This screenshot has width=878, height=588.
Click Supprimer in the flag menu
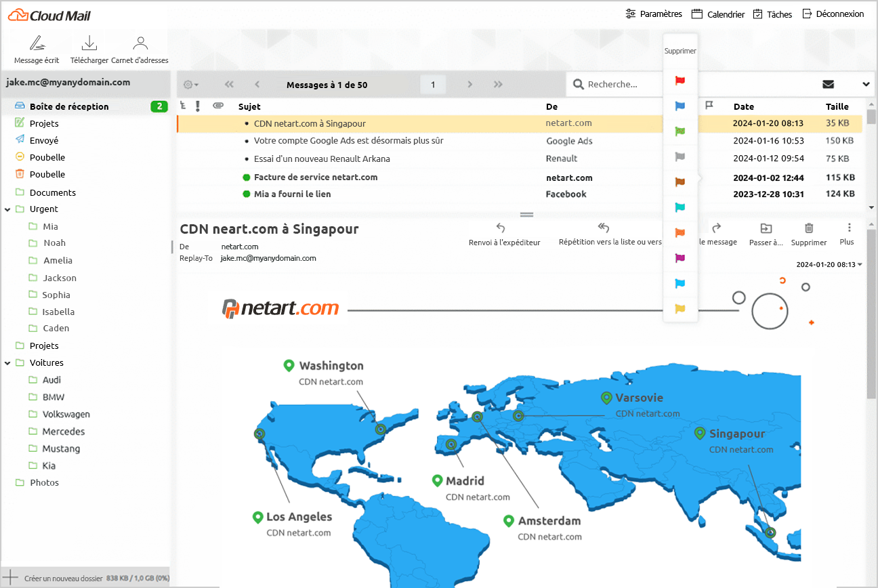[680, 51]
